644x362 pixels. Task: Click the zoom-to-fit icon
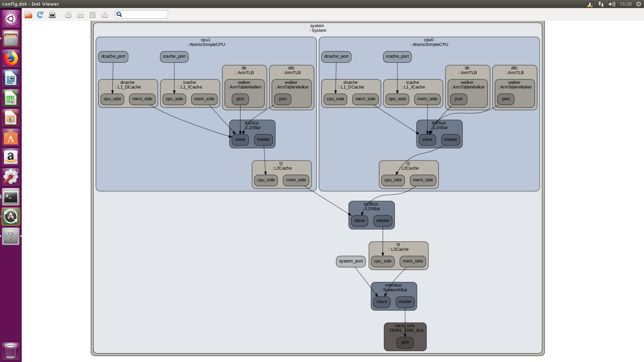93,14
